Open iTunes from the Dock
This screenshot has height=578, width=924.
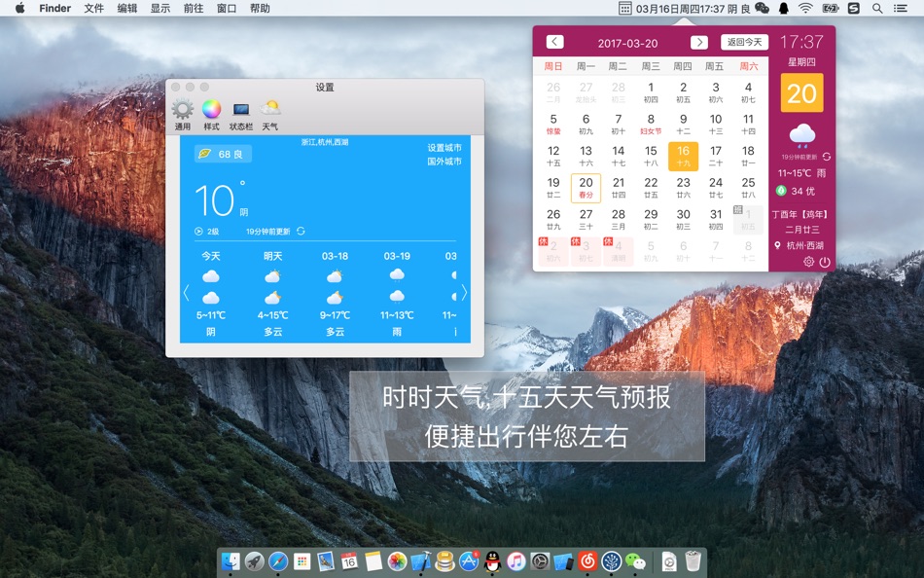tap(516, 560)
